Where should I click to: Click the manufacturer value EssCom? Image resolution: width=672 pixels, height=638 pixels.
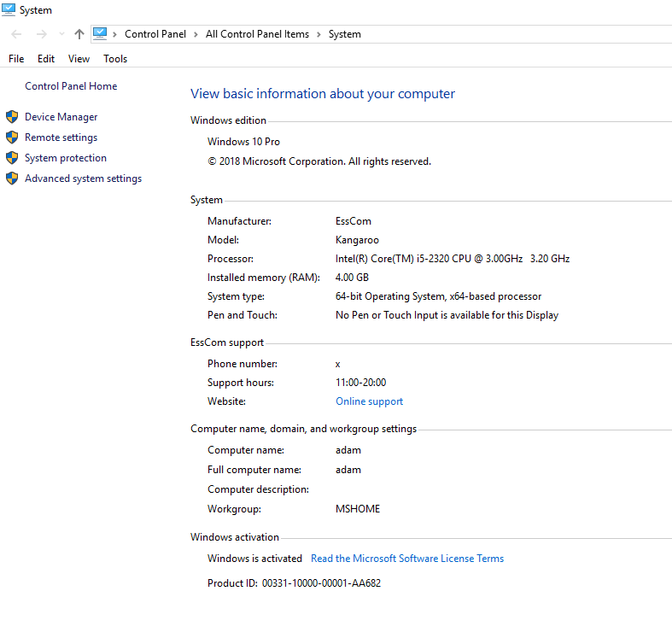point(354,221)
